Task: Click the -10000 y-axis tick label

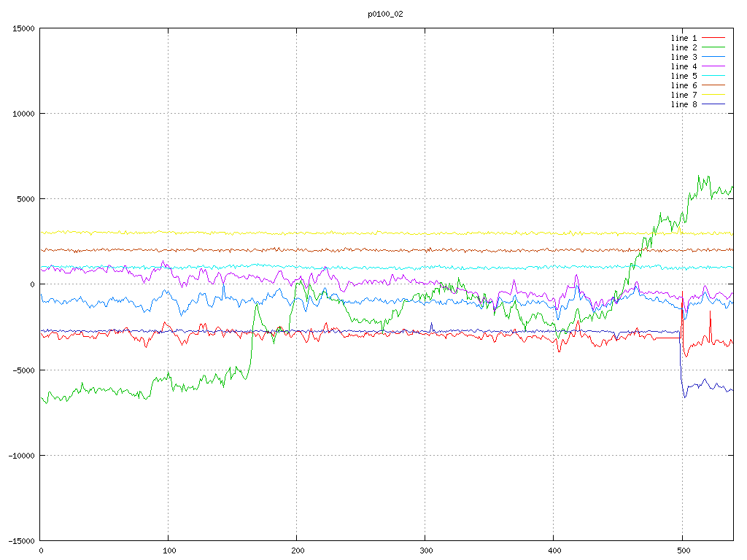Action: [21, 456]
